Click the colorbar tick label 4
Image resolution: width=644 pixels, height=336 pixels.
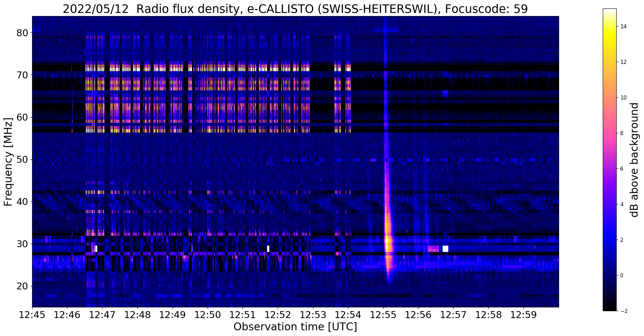click(622, 204)
